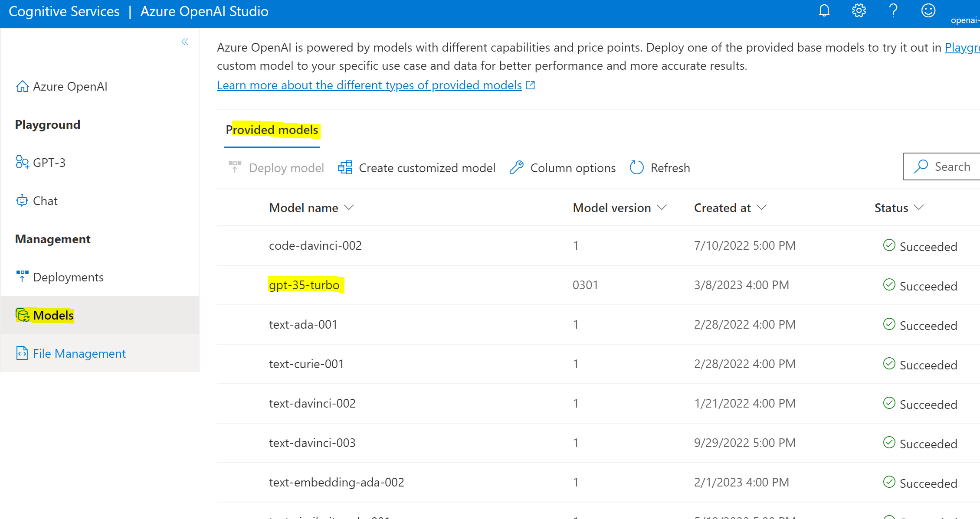The image size is (980, 519).
Task: Expand the Created at column chevron
Action: pyautogui.click(x=761, y=208)
